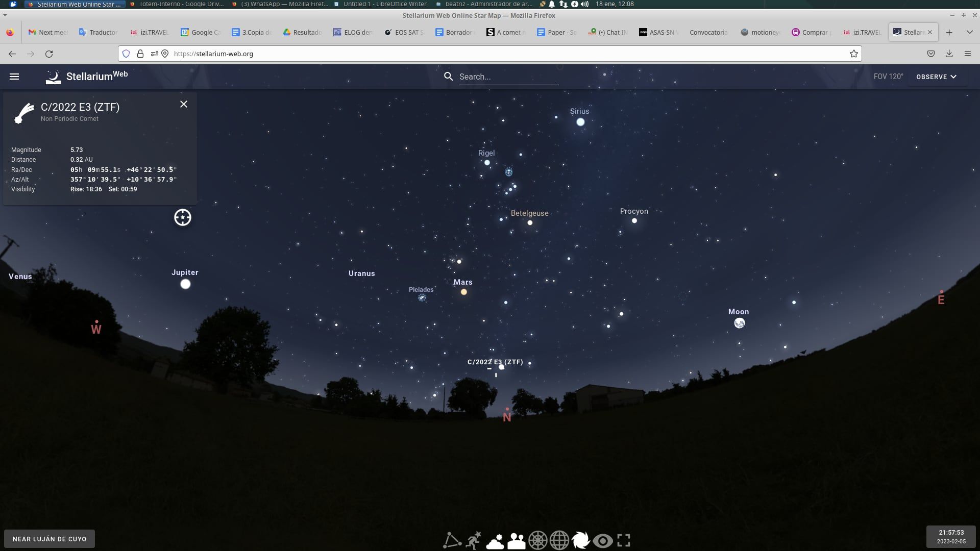980x551 pixels.
Task: Open the hamburger menu panel
Action: tap(15, 77)
